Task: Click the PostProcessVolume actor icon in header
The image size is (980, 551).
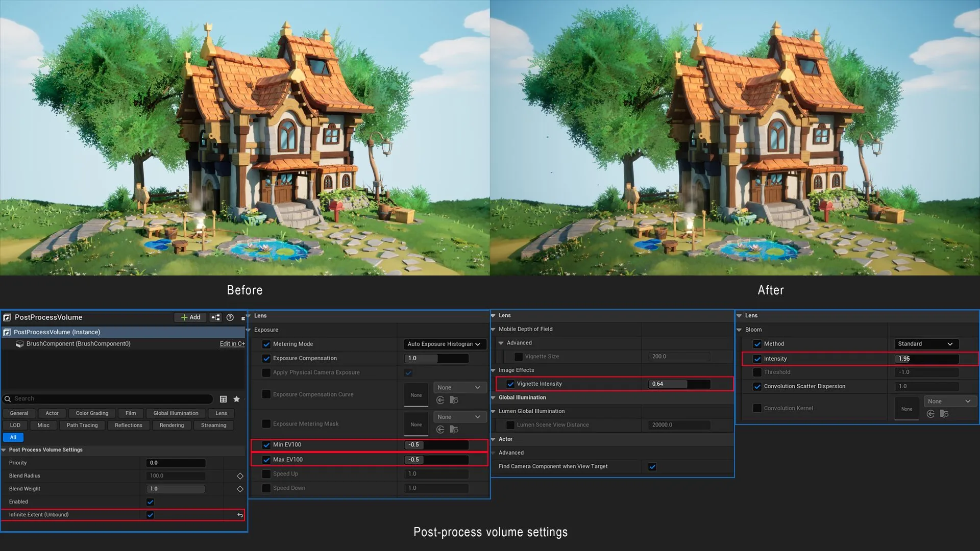Action: click(7, 317)
